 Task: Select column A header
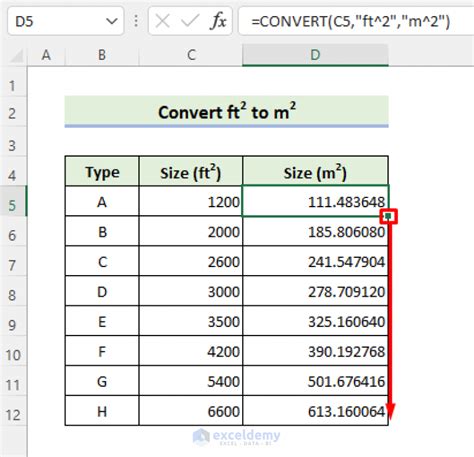46,55
